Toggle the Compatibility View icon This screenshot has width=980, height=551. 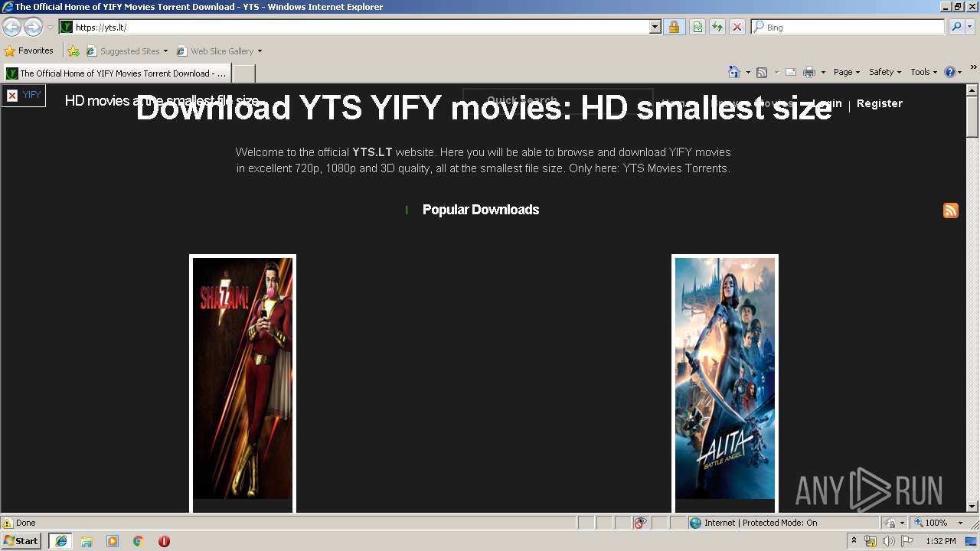697,27
